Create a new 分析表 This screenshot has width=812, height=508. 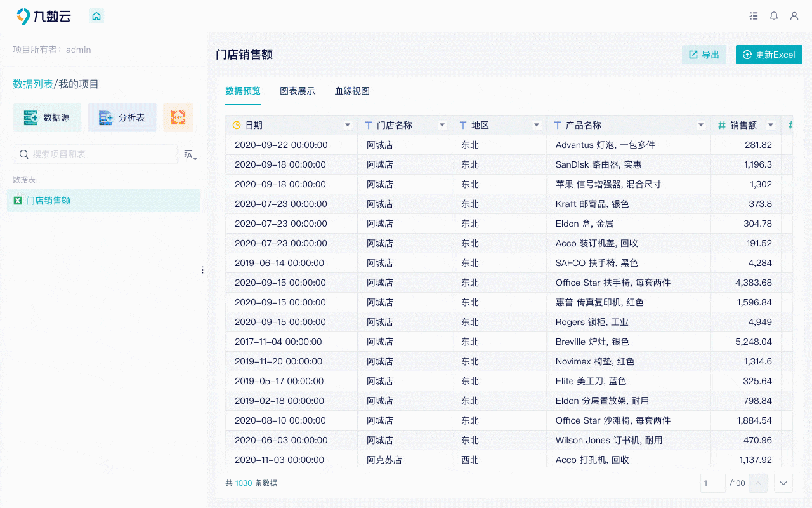(x=122, y=117)
